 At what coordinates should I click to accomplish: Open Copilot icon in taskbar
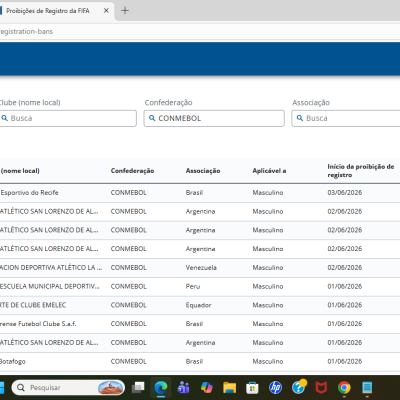pyautogui.click(x=207, y=388)
